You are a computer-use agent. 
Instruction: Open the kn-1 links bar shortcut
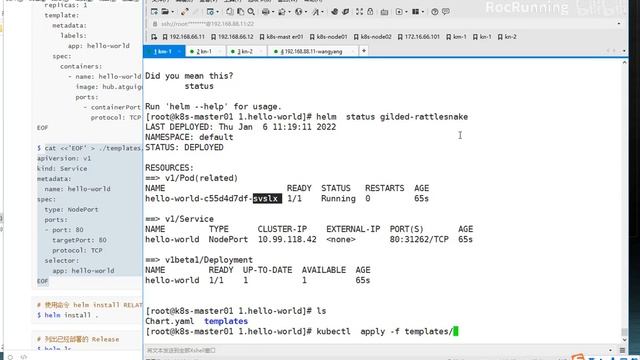point(482,37)
